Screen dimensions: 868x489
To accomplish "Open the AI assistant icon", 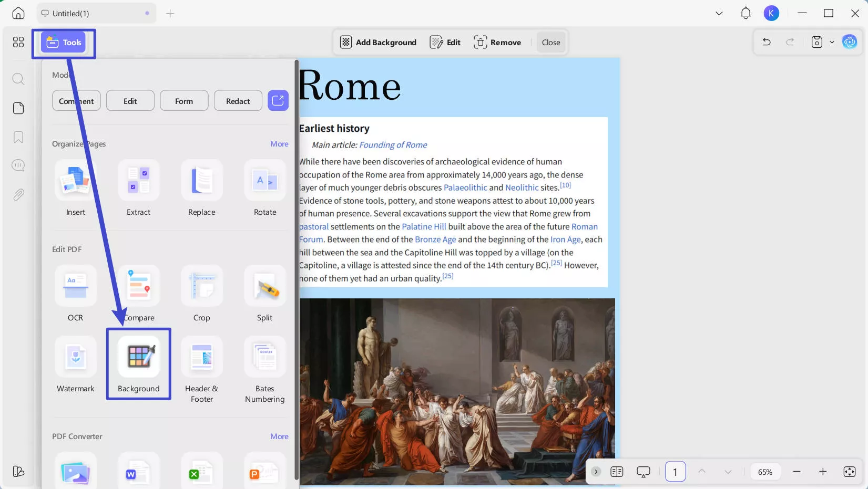I will [850, 42].
